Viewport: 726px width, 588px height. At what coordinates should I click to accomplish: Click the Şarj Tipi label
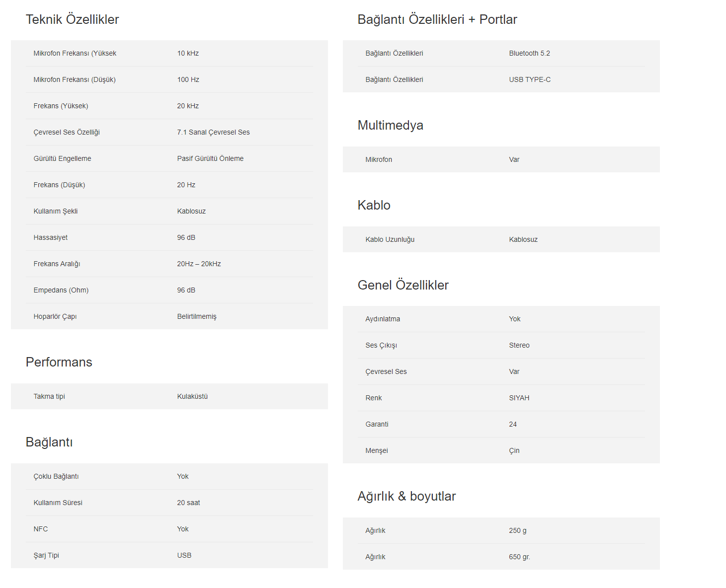pyautogui.click(x=46, y=555)
